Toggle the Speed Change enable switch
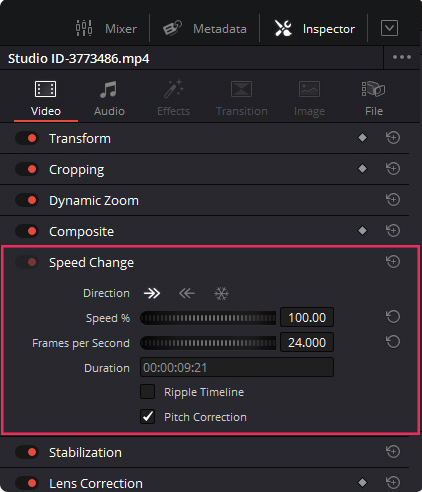Screen dimensions: 422x492 point(27,262)
